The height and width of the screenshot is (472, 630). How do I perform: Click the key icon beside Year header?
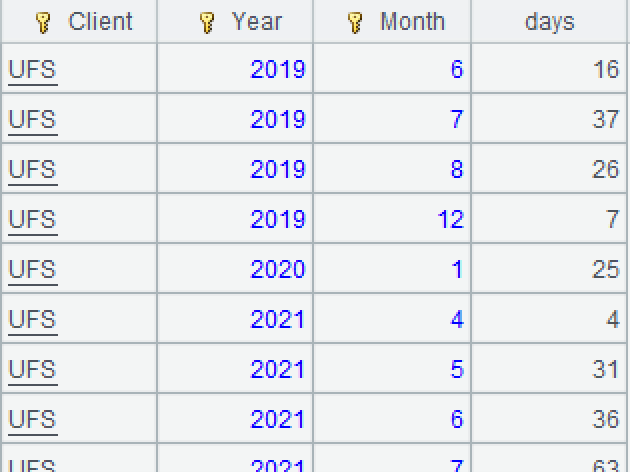point(207,22)
